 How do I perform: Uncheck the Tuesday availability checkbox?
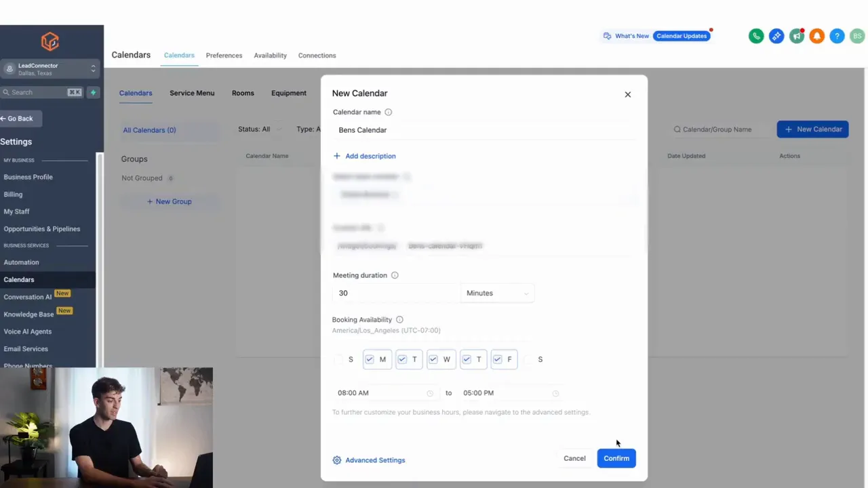point(402,359)
